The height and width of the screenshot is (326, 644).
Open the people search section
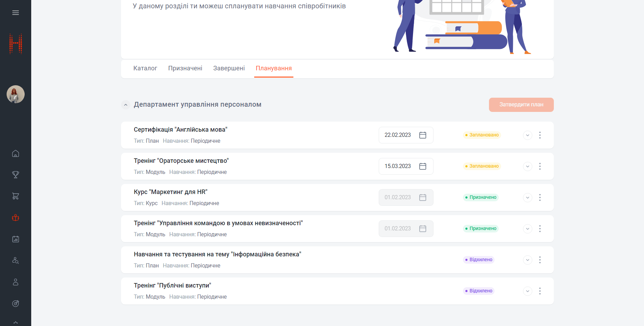[x=16, y=261]
